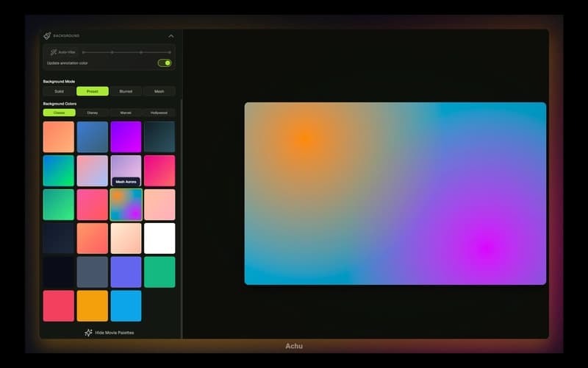Switch to the Marvel color palette
This screenshot has width=588, height=368.
click(126, 113)
